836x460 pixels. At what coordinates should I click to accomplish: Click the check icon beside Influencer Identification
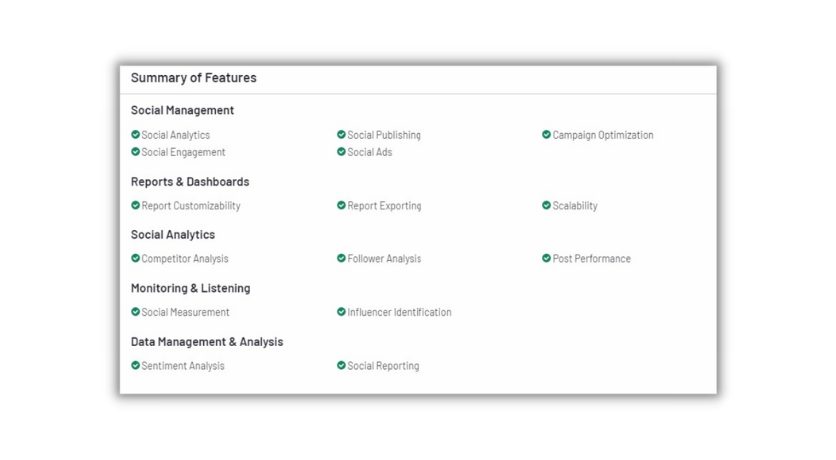(341, 312)
